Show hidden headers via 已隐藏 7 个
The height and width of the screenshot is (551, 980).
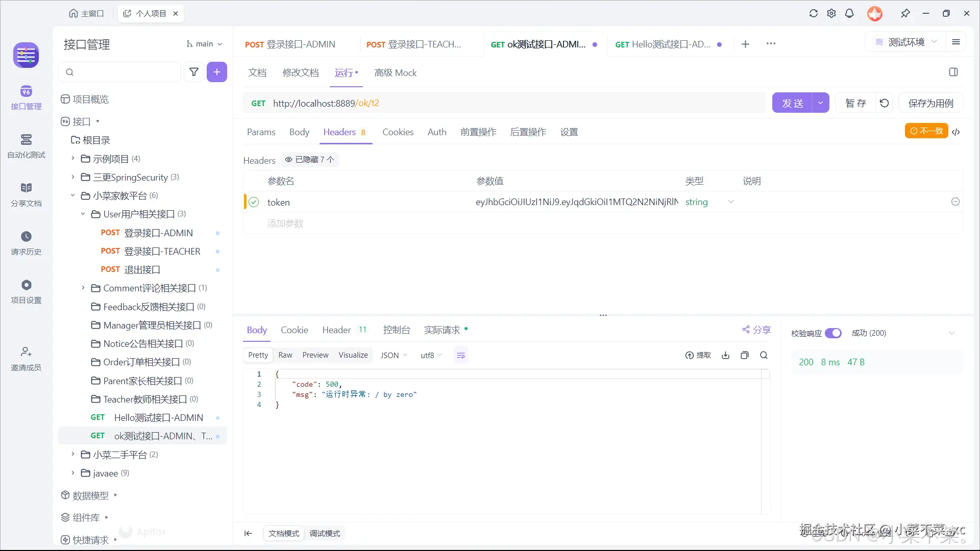[x=310, y=160]
